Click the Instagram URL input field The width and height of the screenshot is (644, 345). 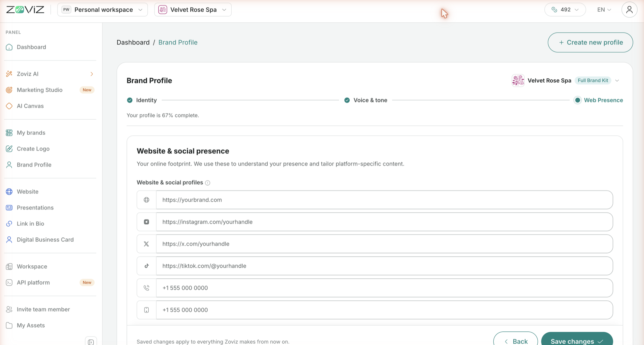tap(384, 222)
